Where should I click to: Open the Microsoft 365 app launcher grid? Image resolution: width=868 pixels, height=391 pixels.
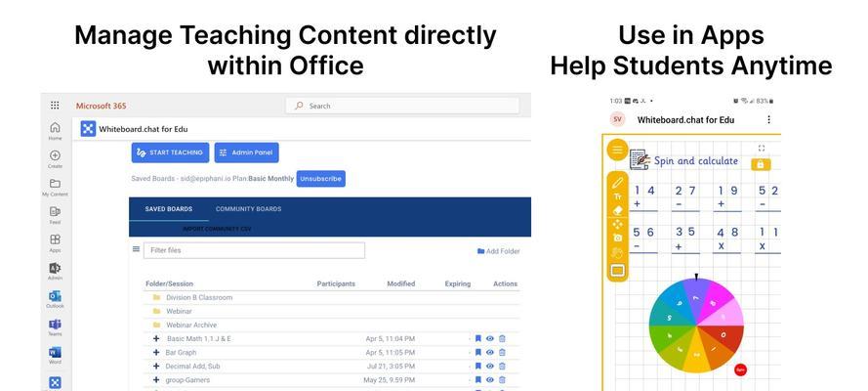pos(55,106)
